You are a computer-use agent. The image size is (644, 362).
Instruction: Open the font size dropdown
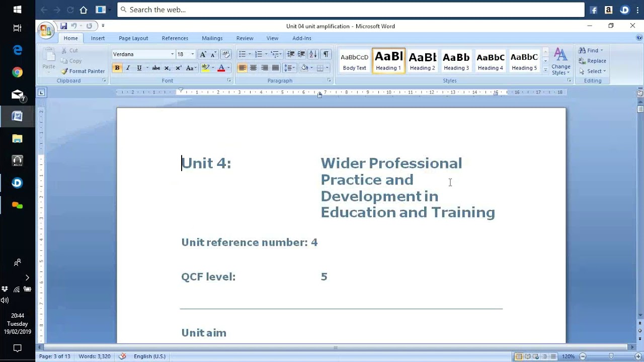192,54
